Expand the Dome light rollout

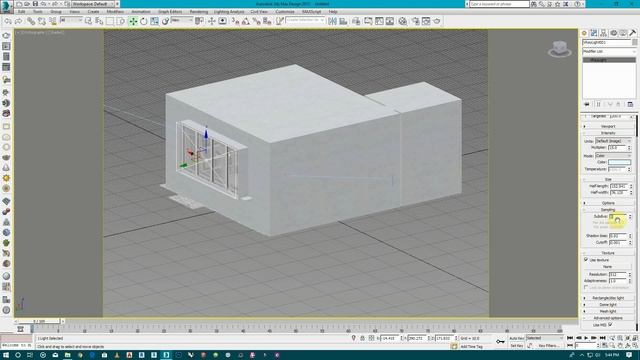coord(608,304)
